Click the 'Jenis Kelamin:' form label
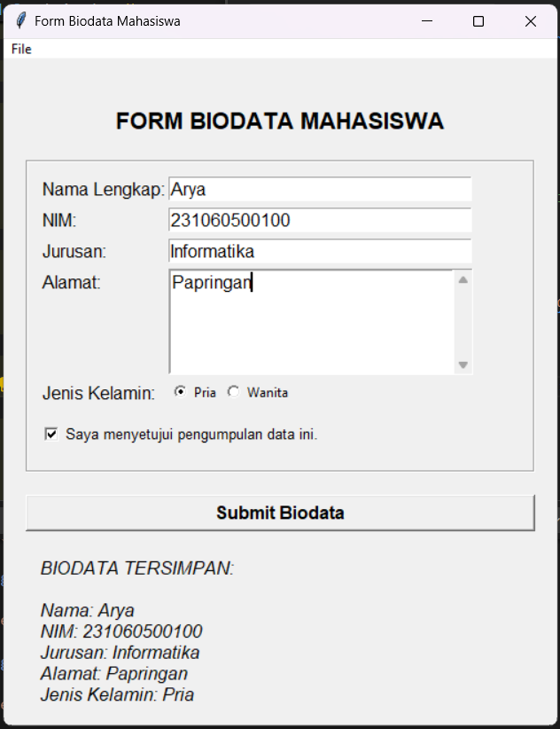This screenshot has width=560, height=729. coord(97,391)
